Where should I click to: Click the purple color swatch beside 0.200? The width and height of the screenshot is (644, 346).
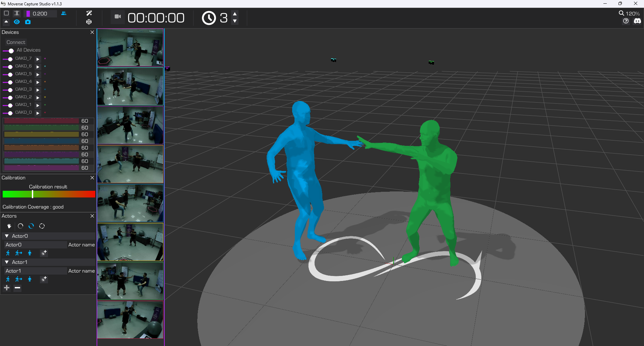click(28, 13)
